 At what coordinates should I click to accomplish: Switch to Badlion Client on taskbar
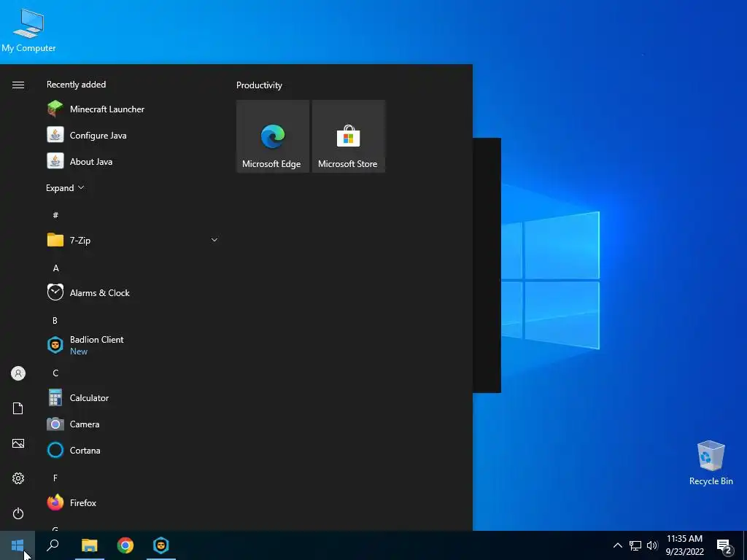coord(161,545)
